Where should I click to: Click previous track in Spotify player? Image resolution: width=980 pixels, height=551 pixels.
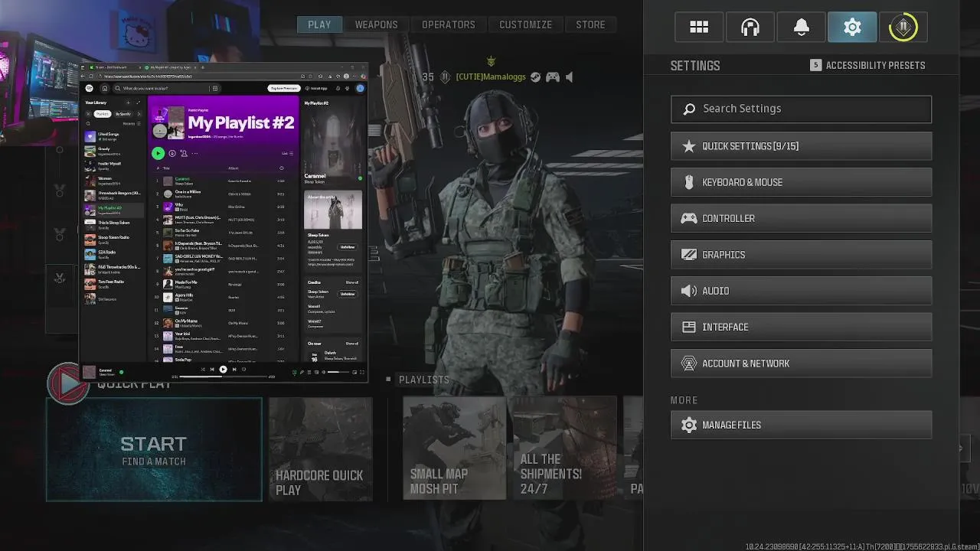[212, 369]
